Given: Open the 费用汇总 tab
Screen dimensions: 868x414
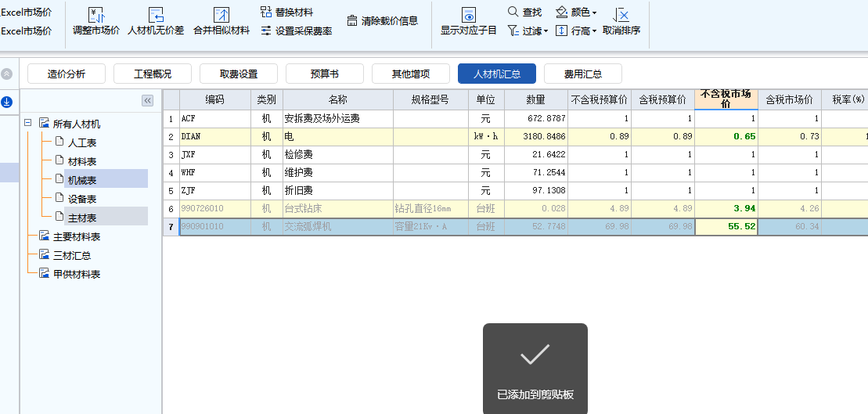Looking at the screenshot, I should [583, 74].
